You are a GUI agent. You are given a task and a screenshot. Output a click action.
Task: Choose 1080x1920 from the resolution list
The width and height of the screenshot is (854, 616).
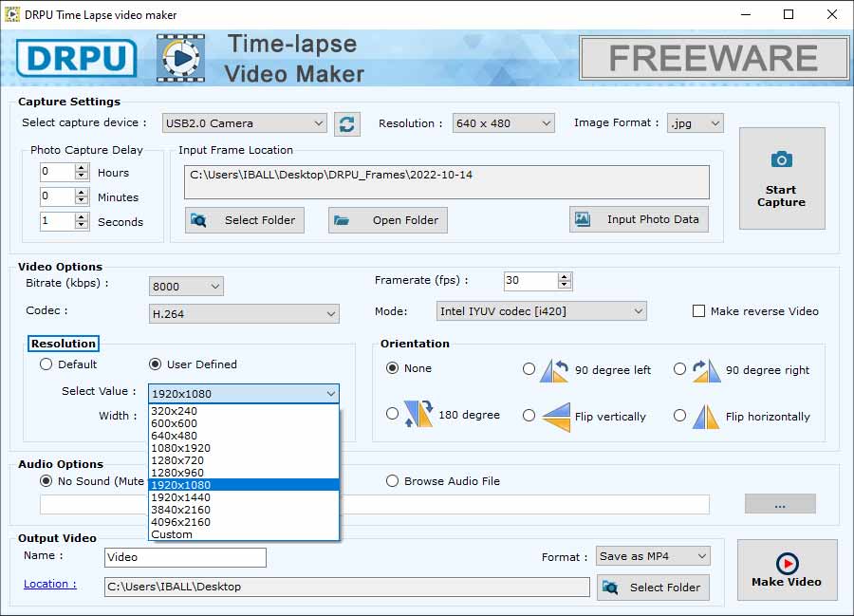click(x=244, y=448)
